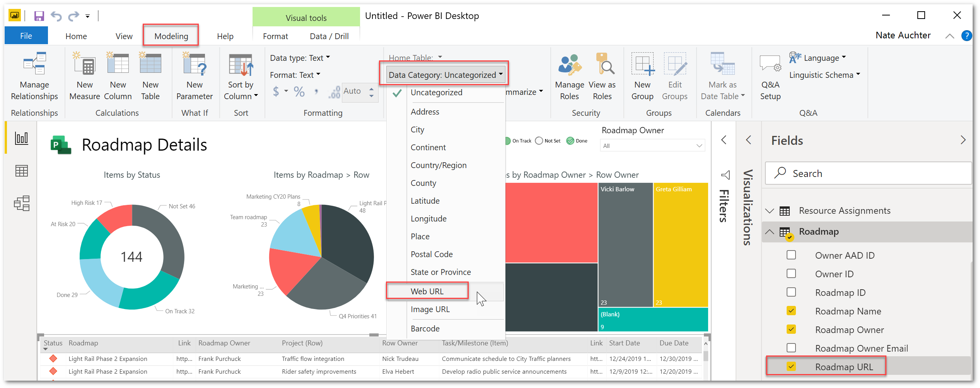Open Manage Relationships
This screenshot has height=388, width=980.
(34, 76)
